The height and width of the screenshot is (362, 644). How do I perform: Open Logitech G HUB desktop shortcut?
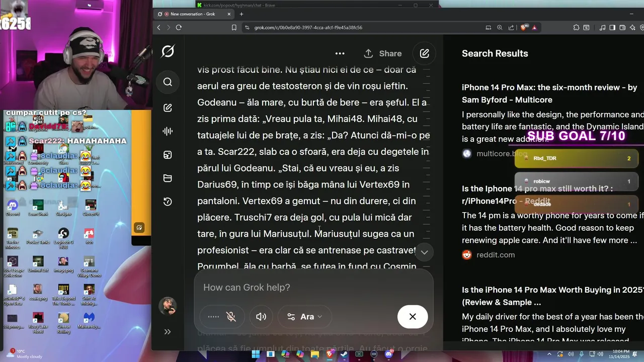(x=63, y=238)
